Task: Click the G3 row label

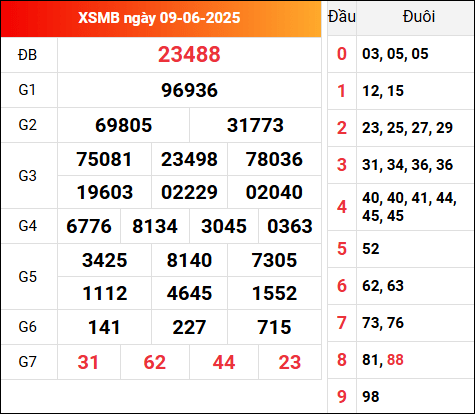Action: pos(27,176)
